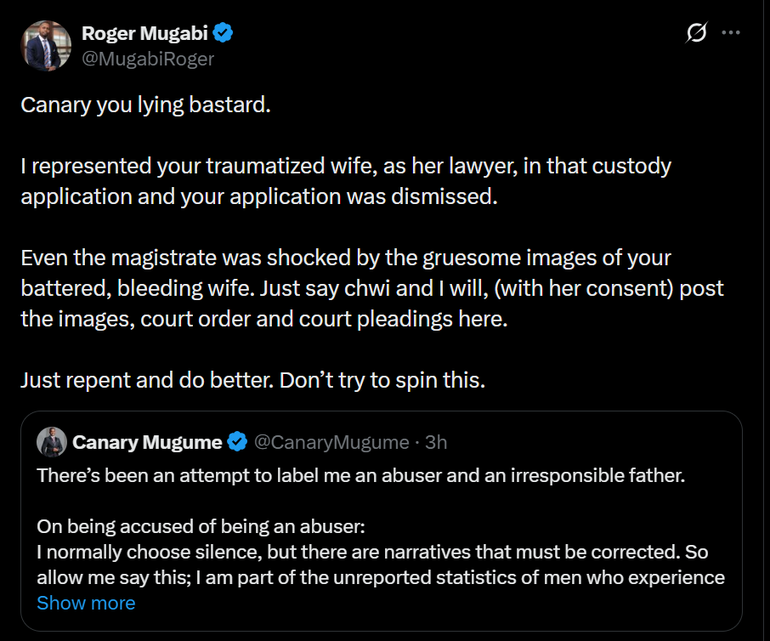Click Canary Mugume's small avatar
The image size is (770, 641).
[51, 441]
